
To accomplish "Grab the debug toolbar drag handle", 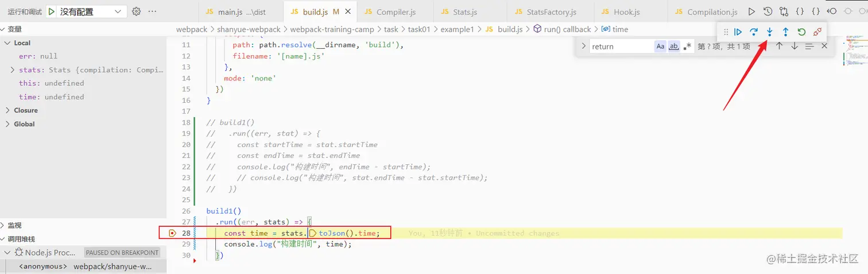I will tap(726, 32).
